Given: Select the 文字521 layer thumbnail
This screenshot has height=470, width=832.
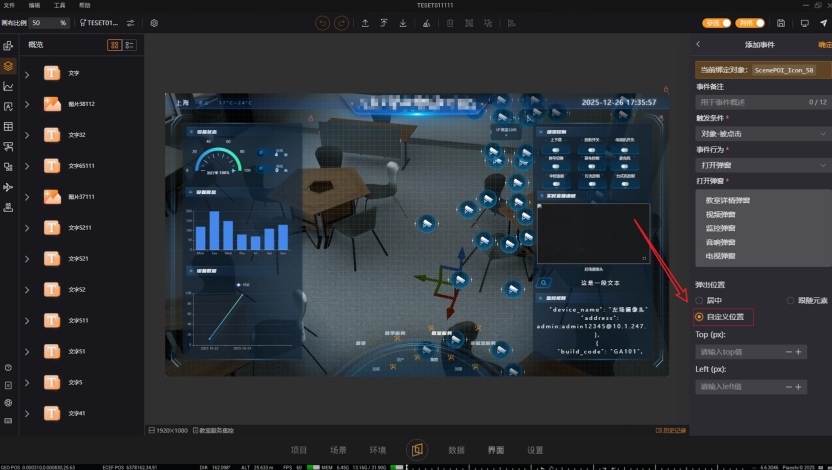Looking at the screenshot, I should [x=52, y=259].
